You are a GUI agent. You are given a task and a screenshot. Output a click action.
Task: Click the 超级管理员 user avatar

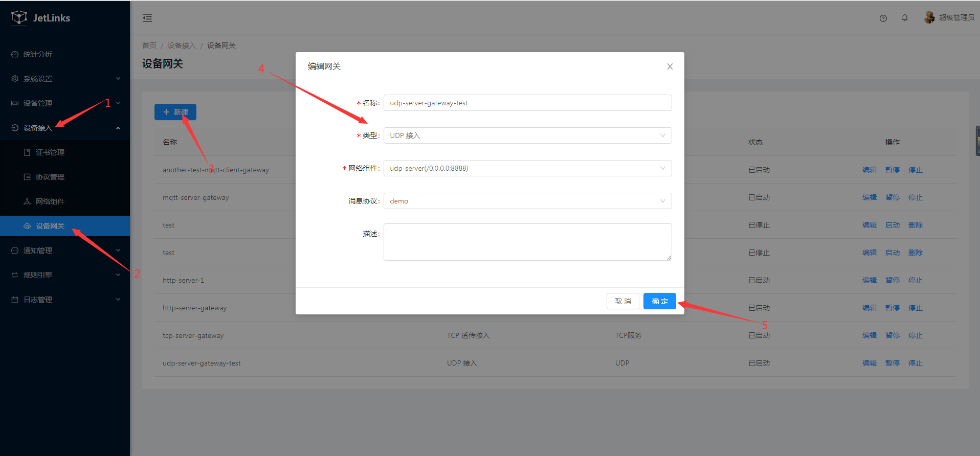[x=929, y=17]
